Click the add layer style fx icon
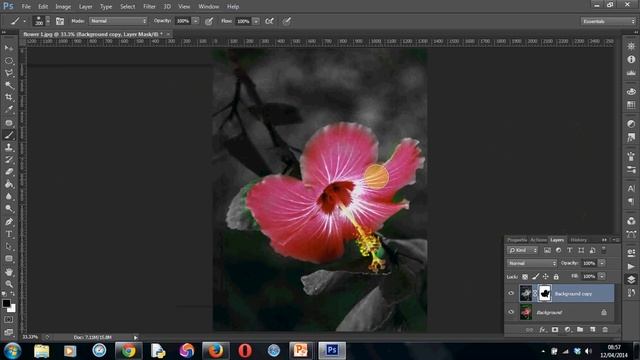The image size is (640, 360). 542,329
